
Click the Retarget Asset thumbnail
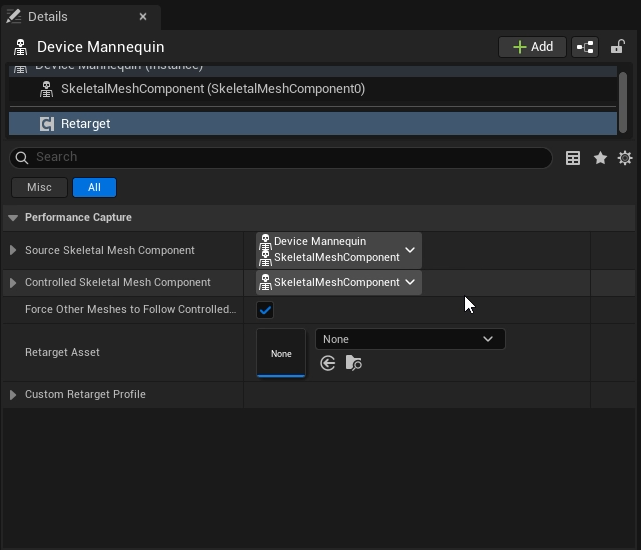click(x=281, y=353)
